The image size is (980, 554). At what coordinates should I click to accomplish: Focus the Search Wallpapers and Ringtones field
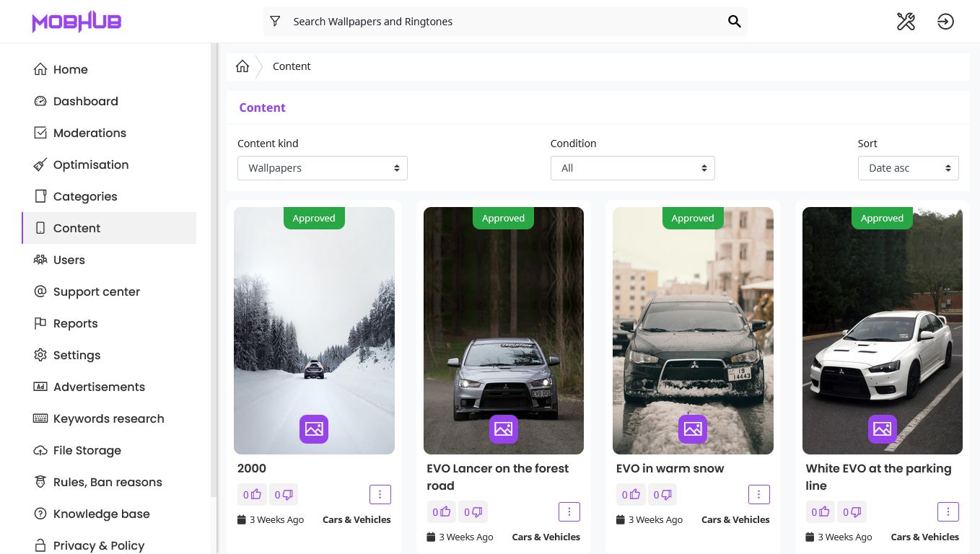[505, 22]
